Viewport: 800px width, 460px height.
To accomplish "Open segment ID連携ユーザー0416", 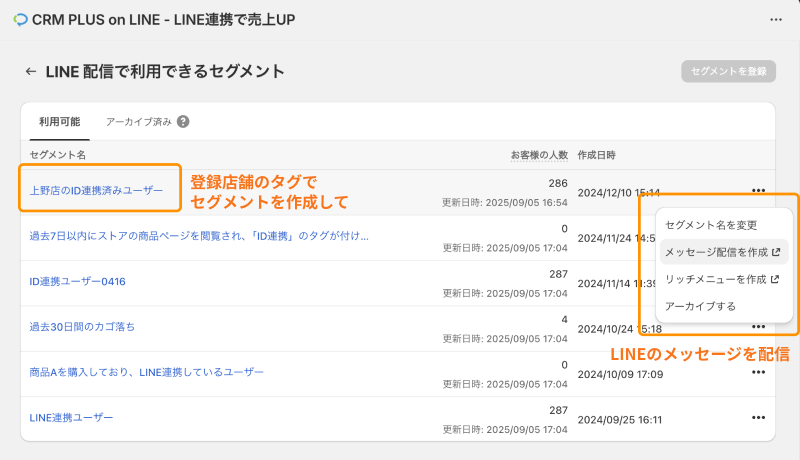I will point(78,282).
